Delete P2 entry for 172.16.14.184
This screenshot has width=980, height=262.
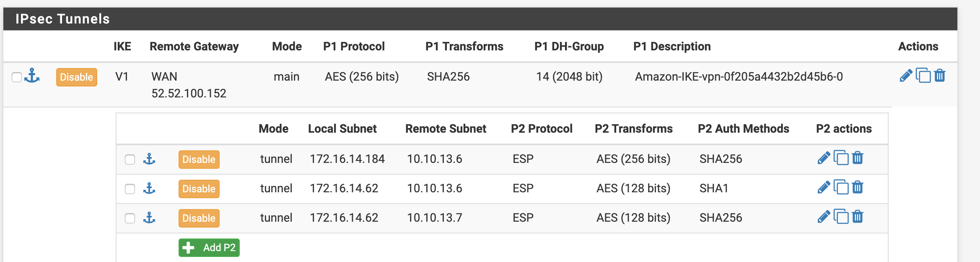coord(858,158)
